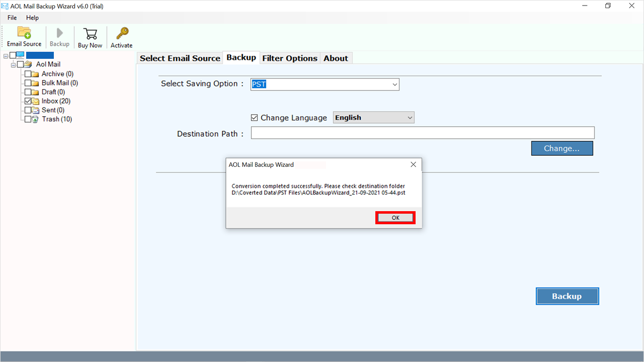
Task: Click the Bulk Mail folder icon
Action: tap(35, 83)
